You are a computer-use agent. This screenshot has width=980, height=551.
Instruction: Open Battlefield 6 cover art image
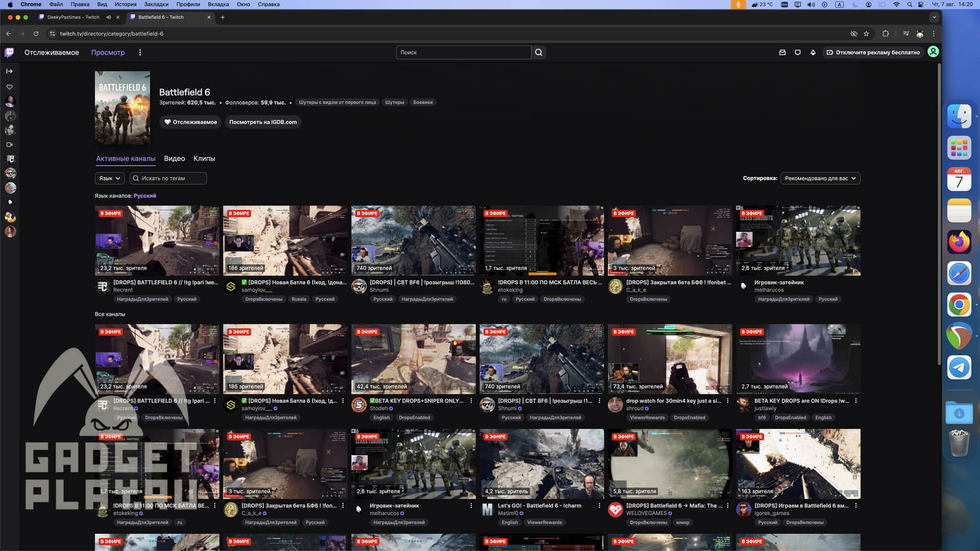coord(122,108)
